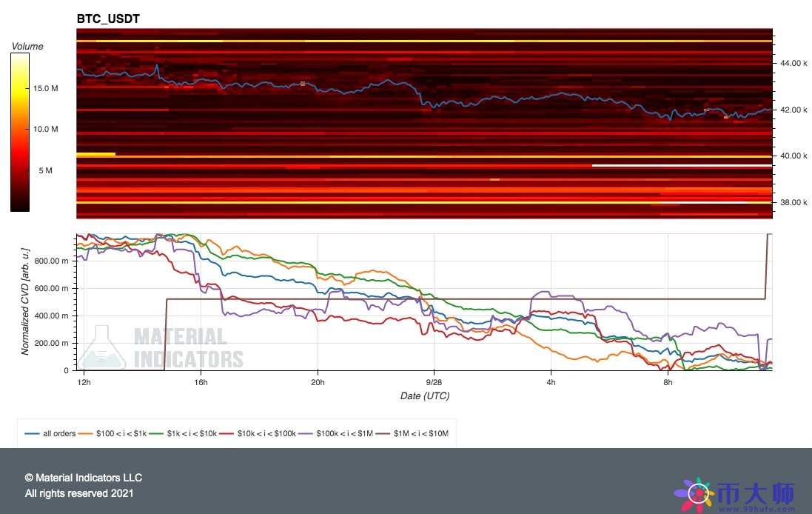812x514 pixels.
Task: Click the 9/28 date tick on time axis
Action: tap(433, 382)
